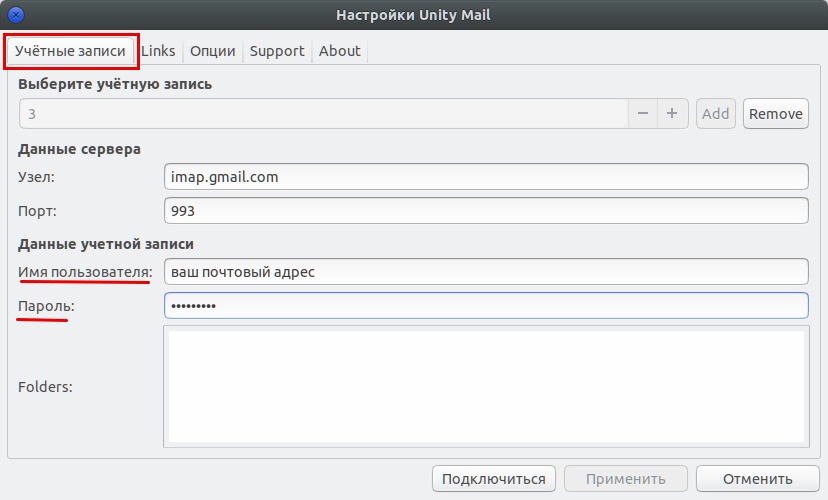Focus the Порт field containing 993
The height and width of the screenshot is (500, 828).
(486, 211)
